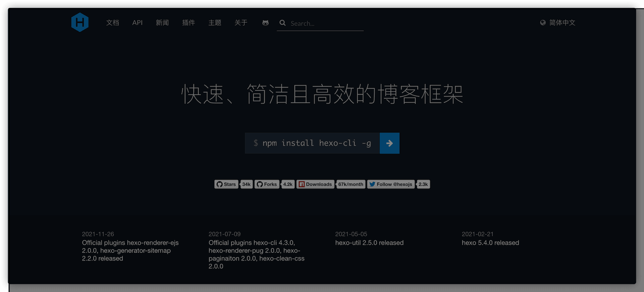
Task: Open news about hexo-renderer-ejs 2.0.0 release
Action: 130,250
